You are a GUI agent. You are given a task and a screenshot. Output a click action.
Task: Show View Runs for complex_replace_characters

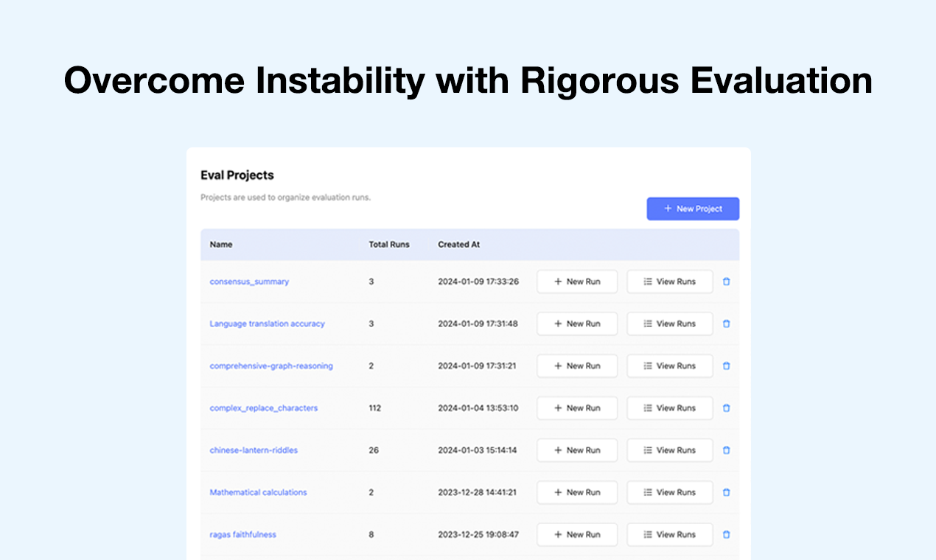coord(670,407)
